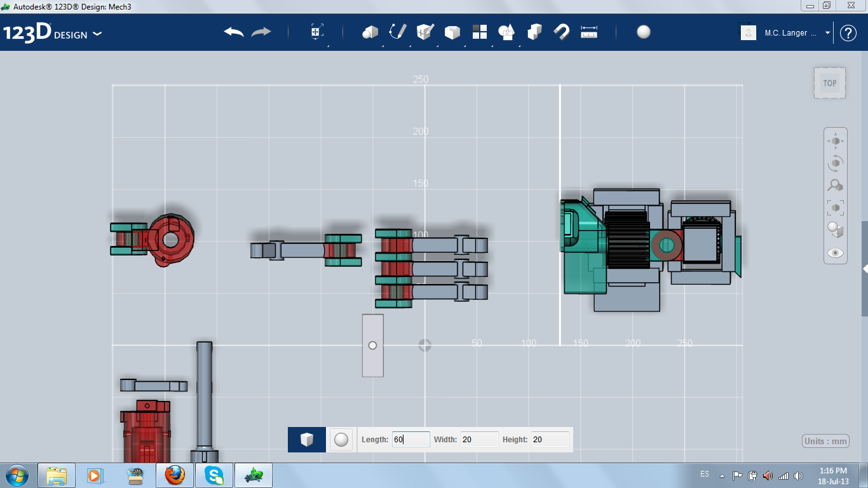Open the display style cube options
Image resolution: width=868 pixels, height=488 pixels.
coord(836,230)
